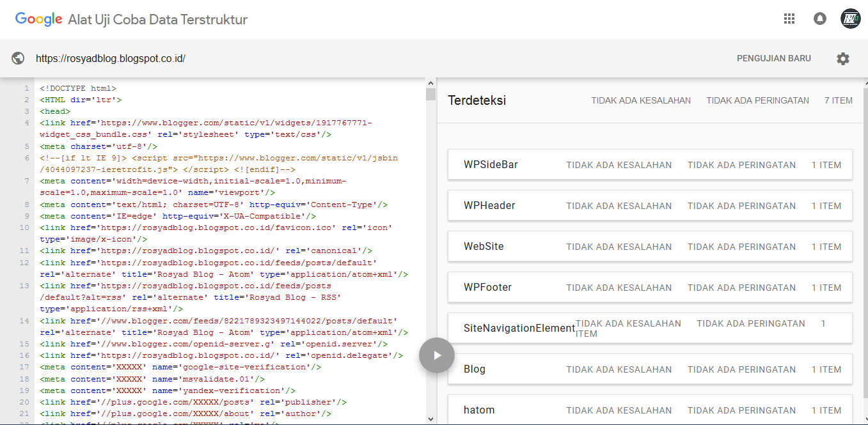Expand the hatom result row
This screenshot has height=425, width=868.
650,410
